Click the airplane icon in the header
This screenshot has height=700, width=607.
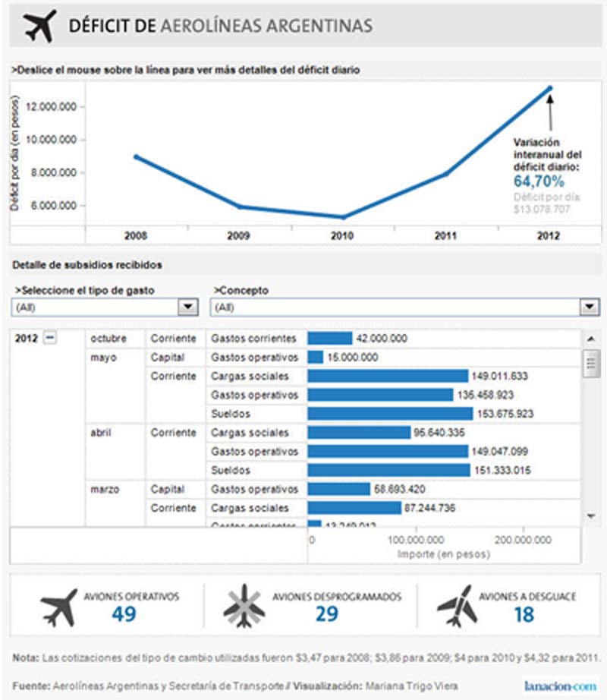40,26
